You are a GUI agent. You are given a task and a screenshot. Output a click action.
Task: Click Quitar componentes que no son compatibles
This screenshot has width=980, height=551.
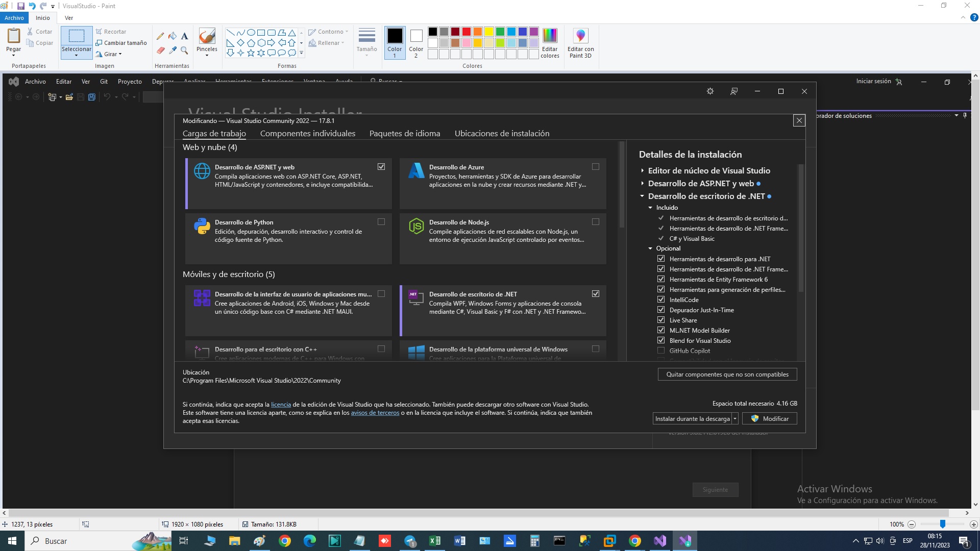pos(727,374)
